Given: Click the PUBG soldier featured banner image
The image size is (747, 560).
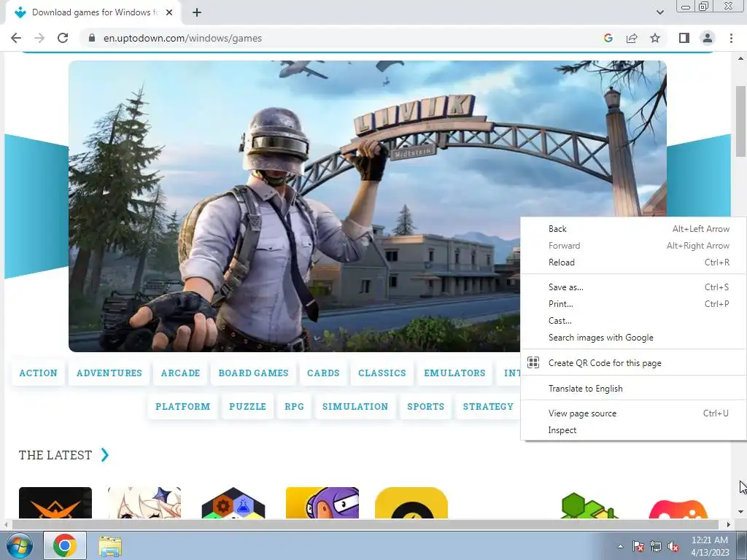Looking at the screenshot, I should [x=294, y=206].
